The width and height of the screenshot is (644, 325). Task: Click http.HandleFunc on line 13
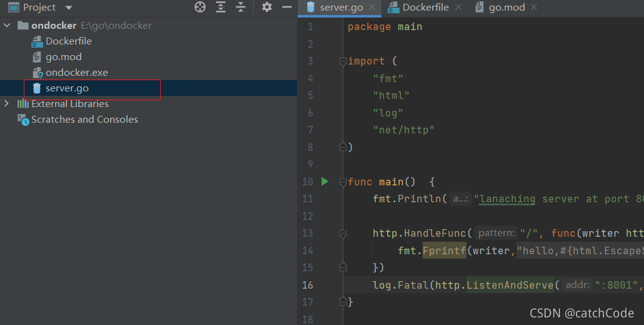[x=422, y=233]
